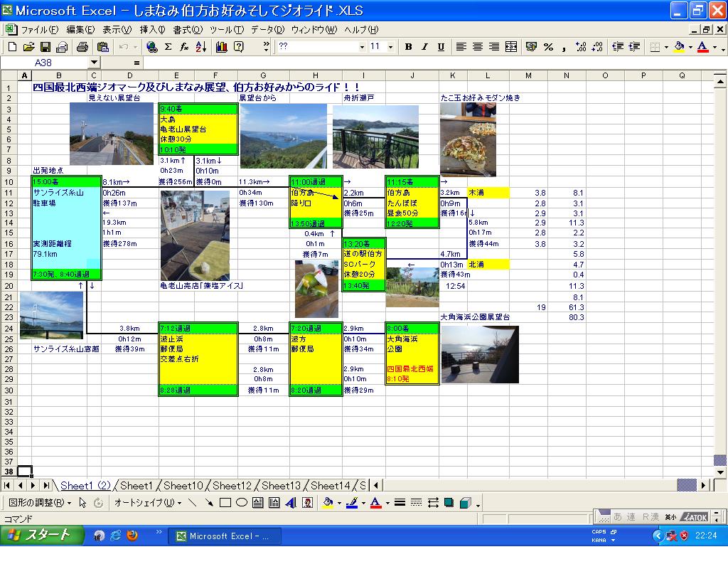Click the okonomiyaki photo thumbnail
Image resolution: width=728 pixels, height=569 pixels.
[468, 139]
